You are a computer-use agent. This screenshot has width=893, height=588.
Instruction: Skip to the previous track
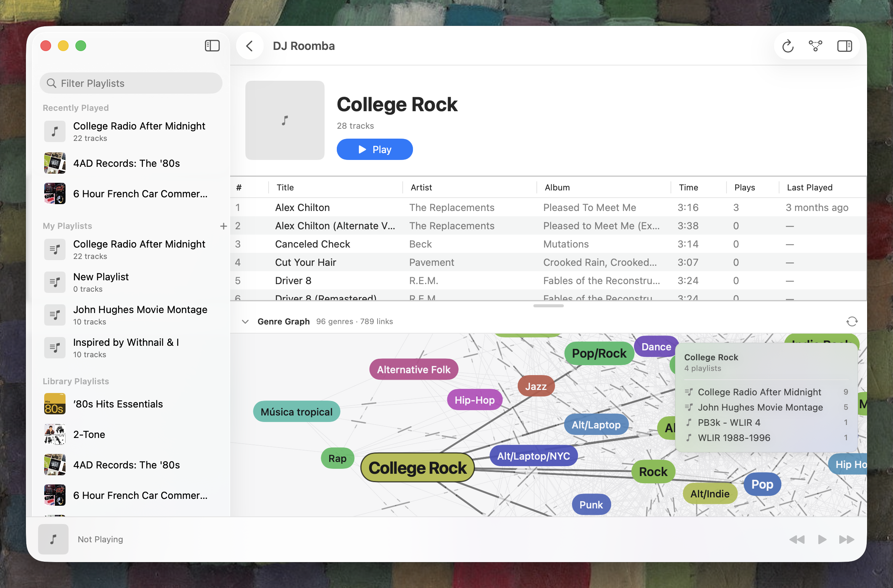pyautogui.click(x=797, y=539)
